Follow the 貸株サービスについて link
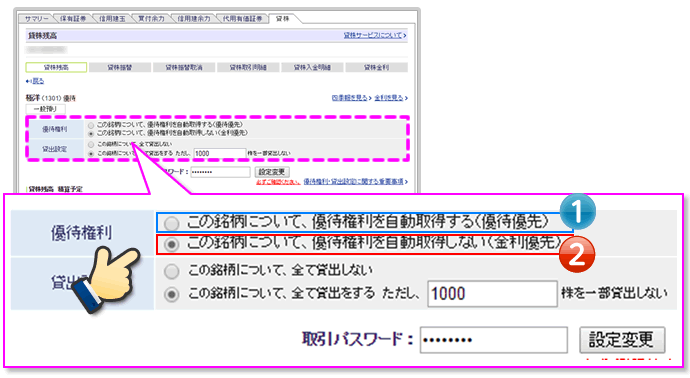The height and width of the screenshot is (378, 690). tap(374, 35)
